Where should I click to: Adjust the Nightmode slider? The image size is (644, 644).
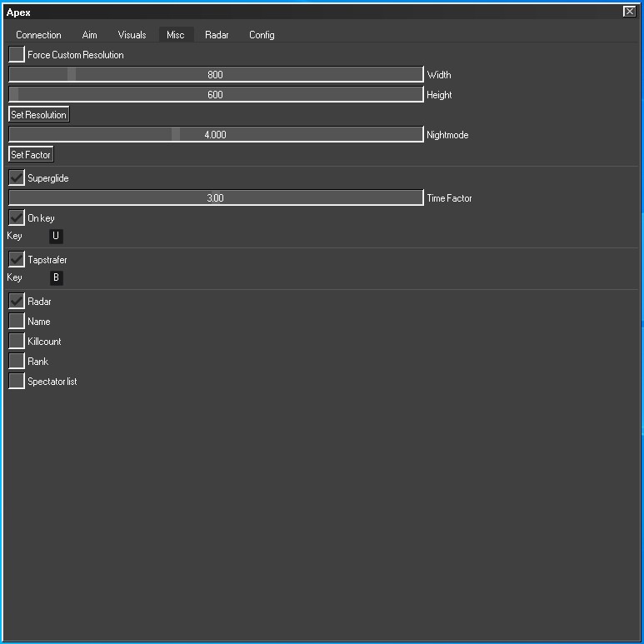pyautogui.click(x=216, y=135)
